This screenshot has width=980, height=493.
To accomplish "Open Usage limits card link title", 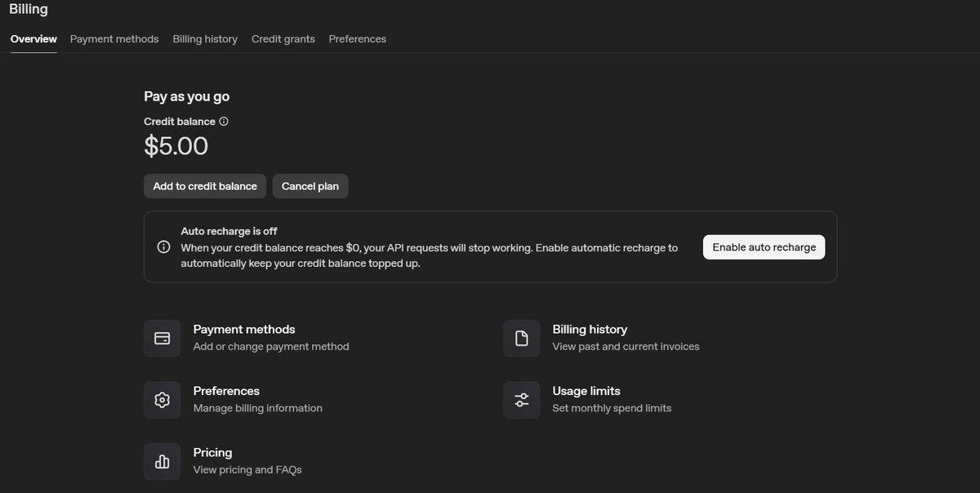I will [586, 391].
